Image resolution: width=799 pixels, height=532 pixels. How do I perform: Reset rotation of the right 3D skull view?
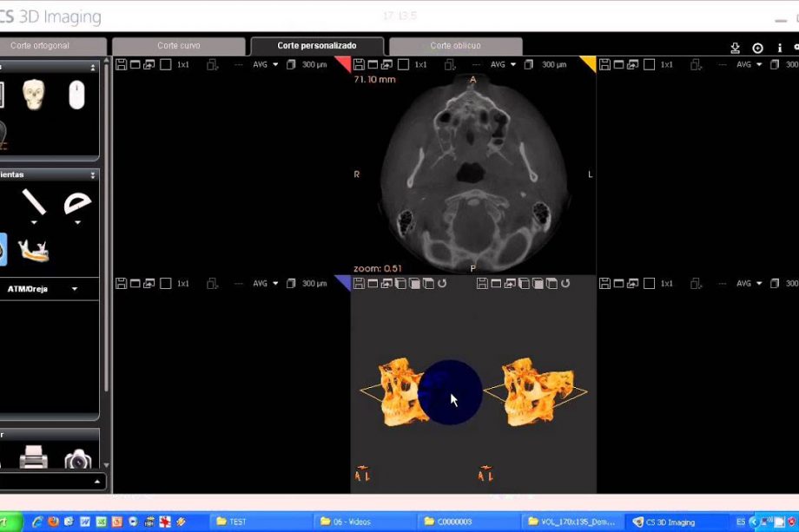(x=565, y=284)
